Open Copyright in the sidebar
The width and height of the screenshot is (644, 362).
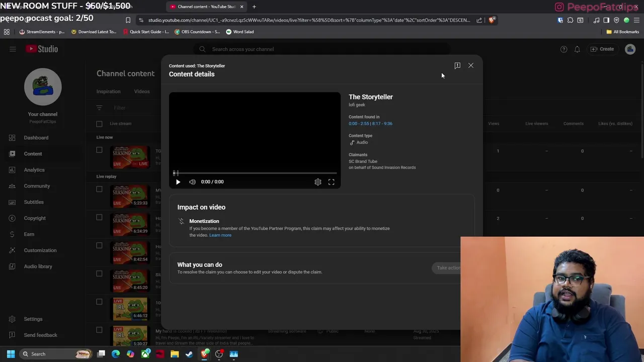[35, 218]
